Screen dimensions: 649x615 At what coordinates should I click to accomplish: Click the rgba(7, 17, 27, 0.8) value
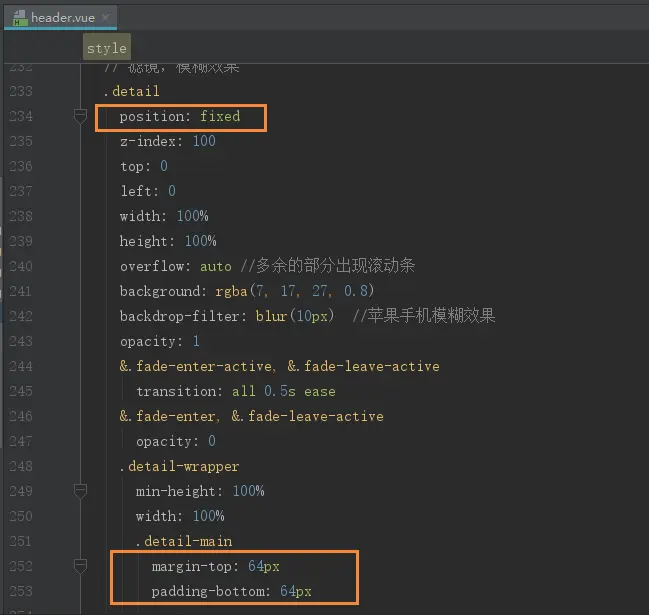pyautogui.click(x=295, y=291)
